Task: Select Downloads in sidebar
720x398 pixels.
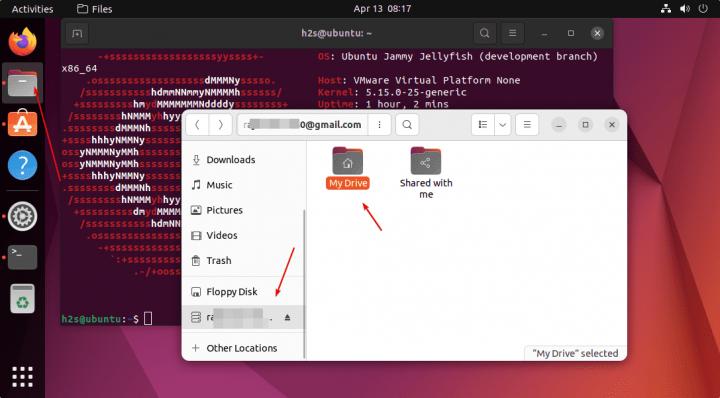Action: (243, 160)
